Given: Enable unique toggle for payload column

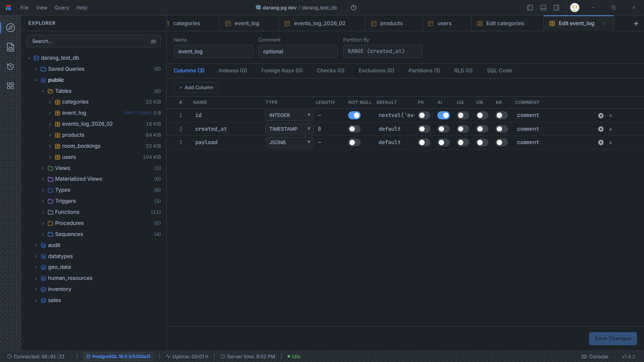Looking at the screenshot, I should tap(463, 142).
